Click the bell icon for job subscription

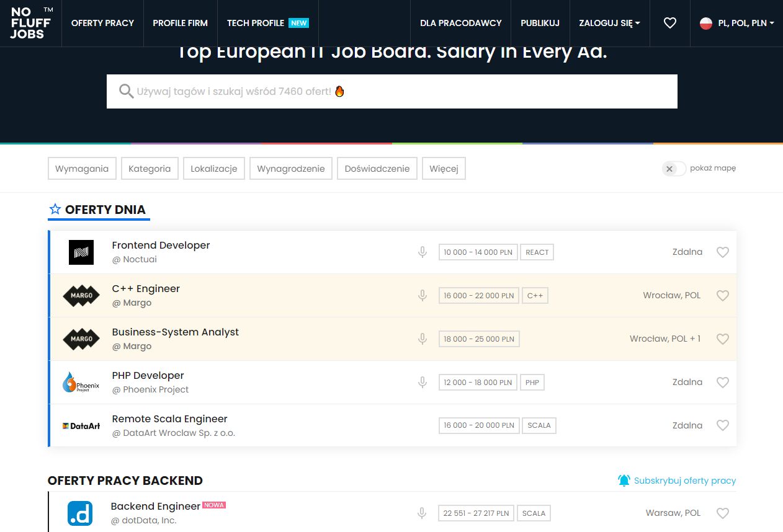point(624,481)
